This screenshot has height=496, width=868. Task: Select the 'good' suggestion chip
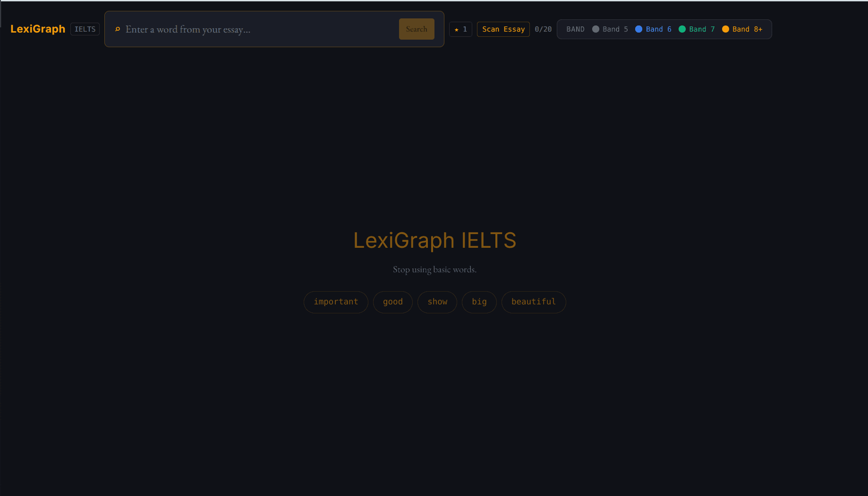pos(393,302)
